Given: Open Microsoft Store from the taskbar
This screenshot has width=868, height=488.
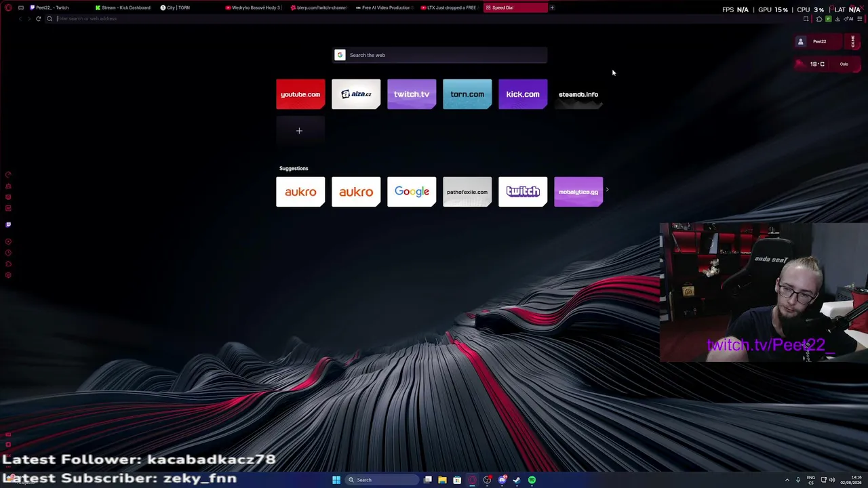Looking at the screenshot, I should (x=457, y=480).
